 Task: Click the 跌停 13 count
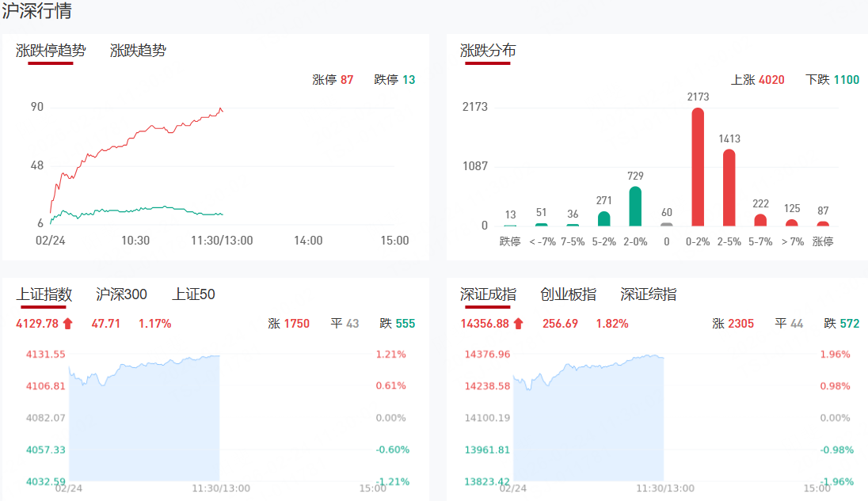[394, 80]
